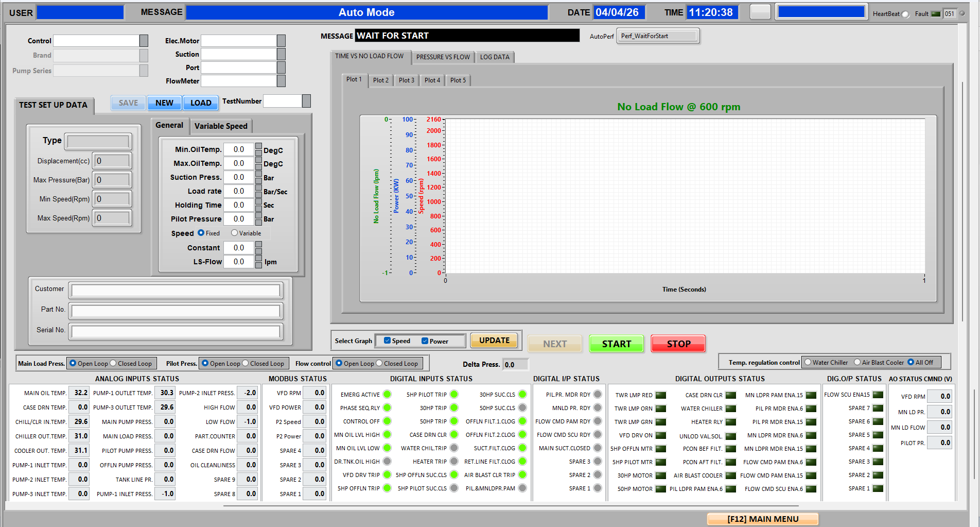Image resolution: width=980 pixels, height=527 pixels.
Task: Click the LOAD test button
Action: point(201,103)
